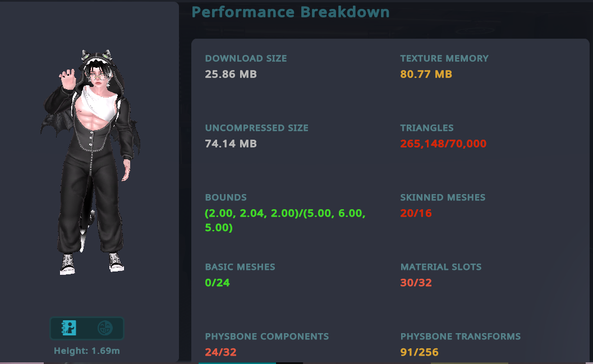Click the Material Slots 30/32 value

click(x=416, y=283)
